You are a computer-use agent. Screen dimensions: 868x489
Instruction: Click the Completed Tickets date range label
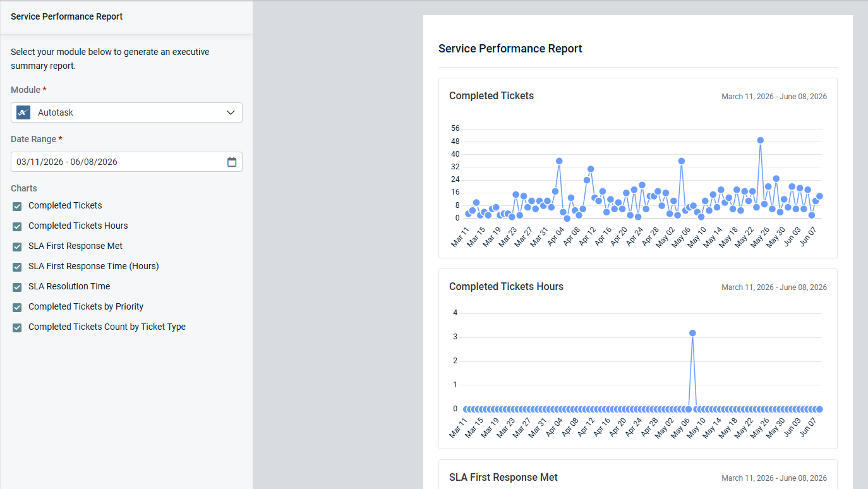pyautogui.click(x=774, y=97)
